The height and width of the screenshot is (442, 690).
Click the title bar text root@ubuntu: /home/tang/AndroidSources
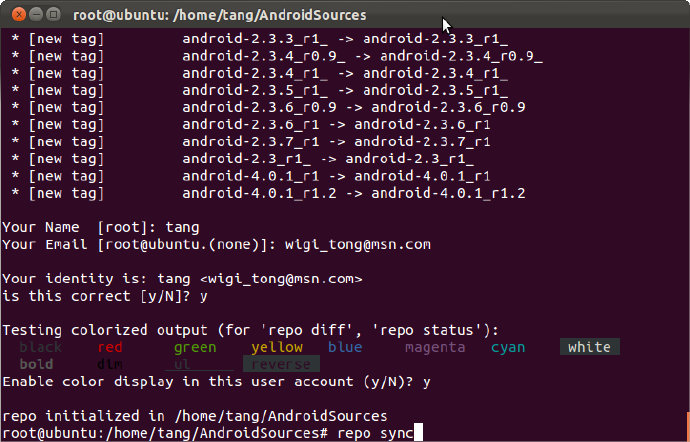[x=220, y=15]
